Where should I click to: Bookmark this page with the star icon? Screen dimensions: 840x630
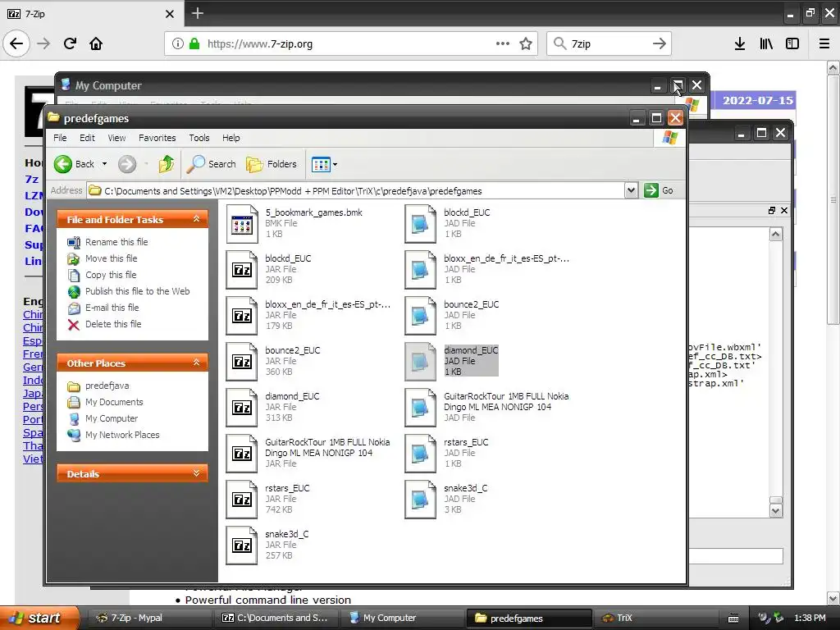[526, 43]
